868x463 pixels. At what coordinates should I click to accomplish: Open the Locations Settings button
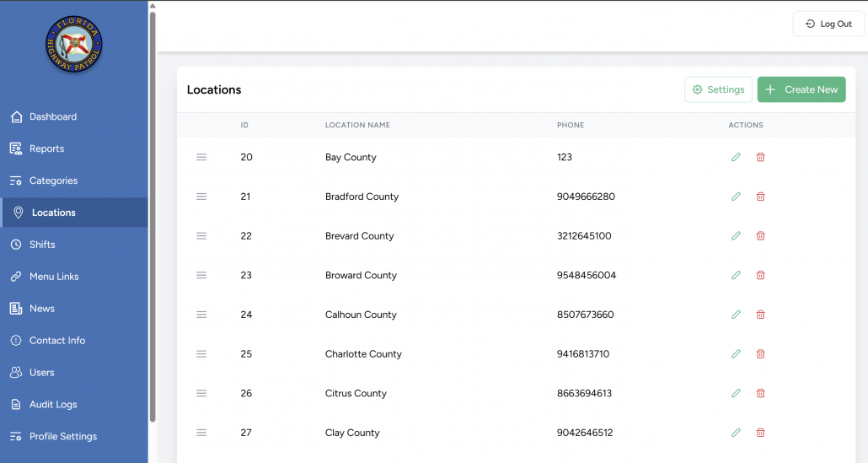[718, 89]
